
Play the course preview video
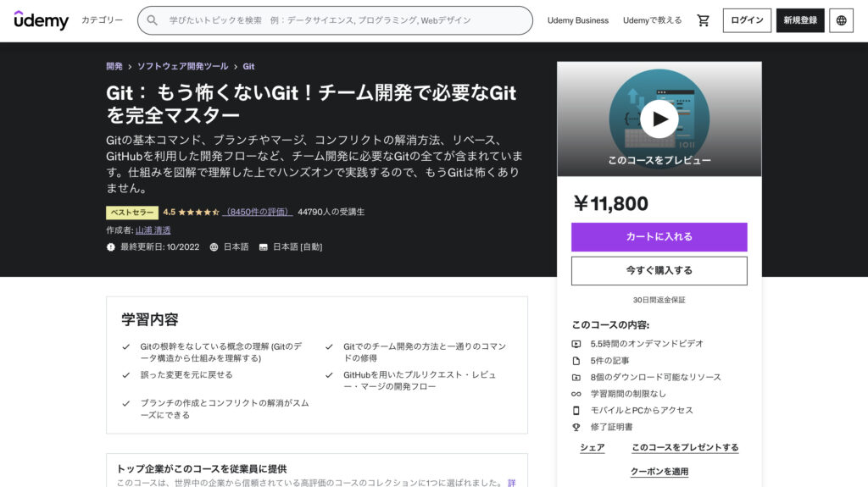pyautogui.click(x=659, y=119)
